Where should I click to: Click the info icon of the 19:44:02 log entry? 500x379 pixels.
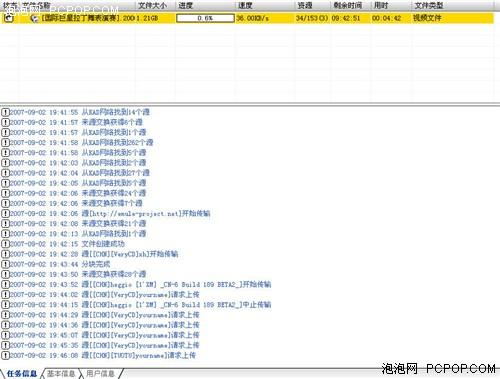5,294
